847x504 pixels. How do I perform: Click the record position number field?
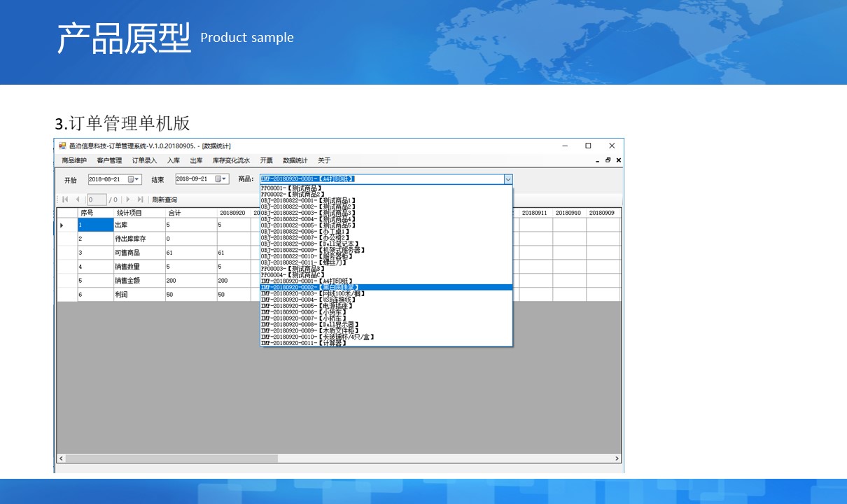point(97,199)
